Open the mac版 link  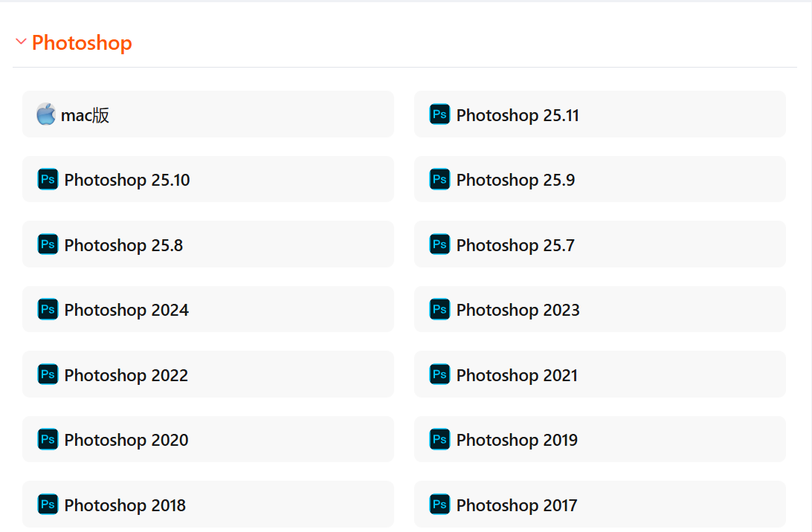(86, 115)
